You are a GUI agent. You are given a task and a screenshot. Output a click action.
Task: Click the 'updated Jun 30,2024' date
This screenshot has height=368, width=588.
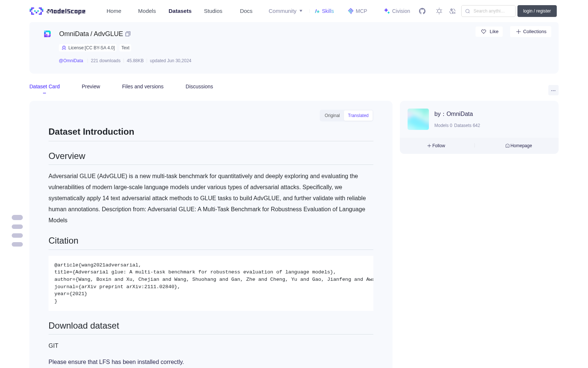coord(171,61)
